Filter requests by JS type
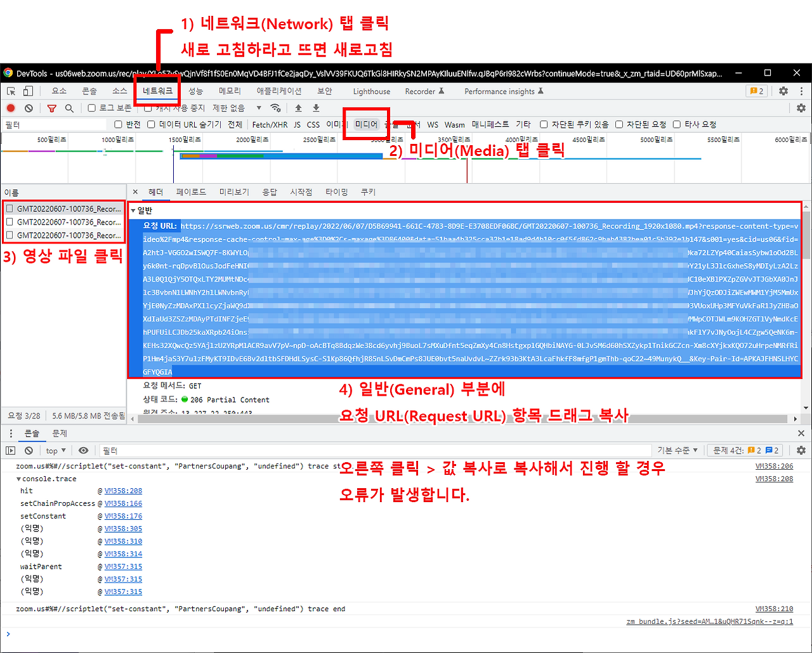This screenshot has width=812, height=653. coord(297,125)
